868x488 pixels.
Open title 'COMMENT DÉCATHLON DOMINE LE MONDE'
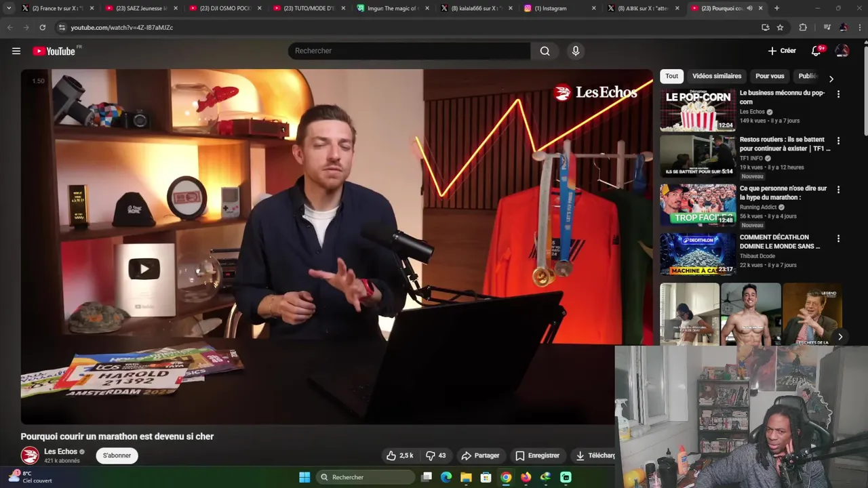[x=780, y=242]
